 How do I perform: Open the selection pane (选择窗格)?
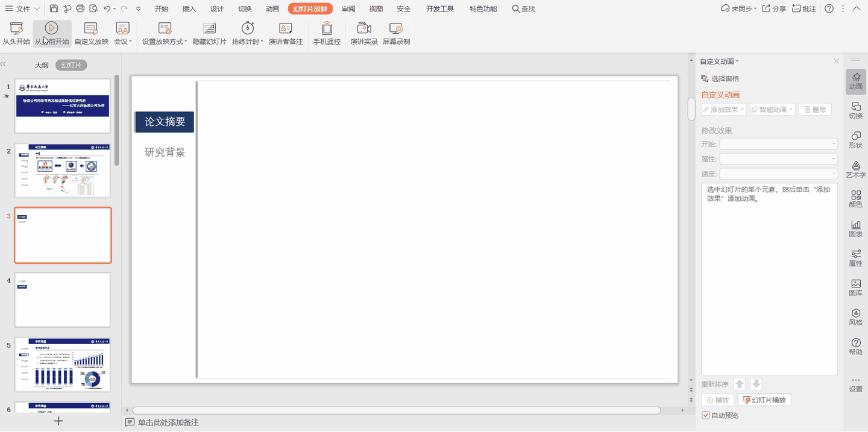click(x=720, y=78)
